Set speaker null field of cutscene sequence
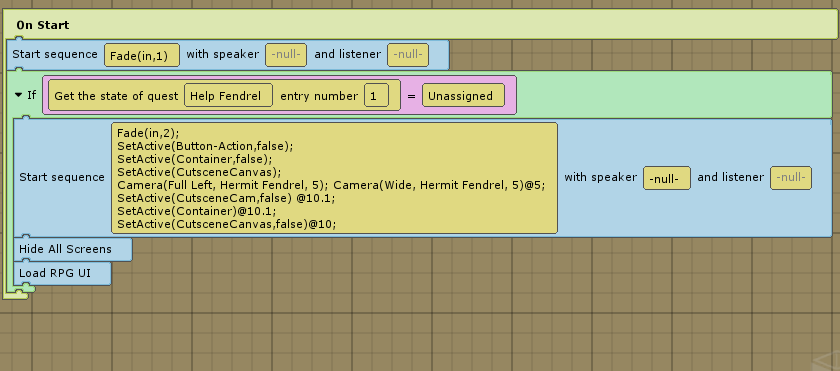This screenshot has width=840, height=371. tap(667, 178)
